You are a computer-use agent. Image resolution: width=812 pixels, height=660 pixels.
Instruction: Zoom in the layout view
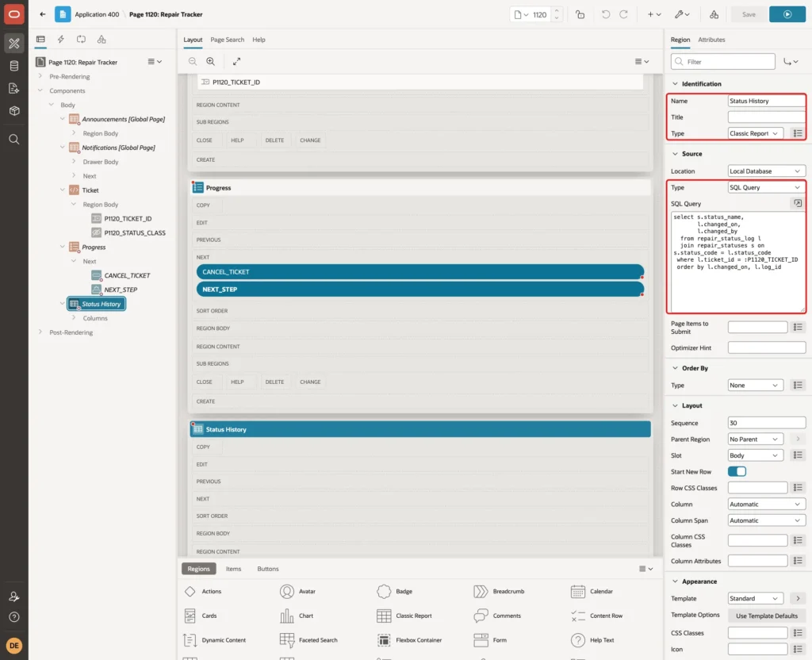[211, 62]
